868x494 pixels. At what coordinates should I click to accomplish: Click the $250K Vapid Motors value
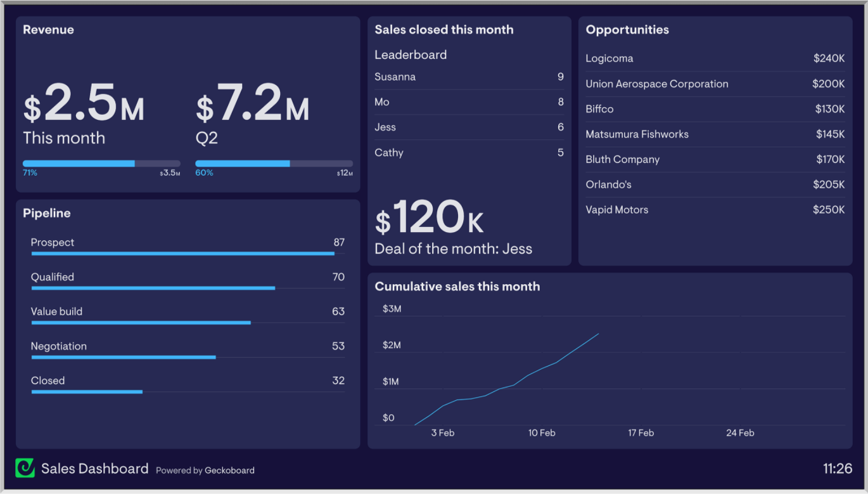coord(829,210)
